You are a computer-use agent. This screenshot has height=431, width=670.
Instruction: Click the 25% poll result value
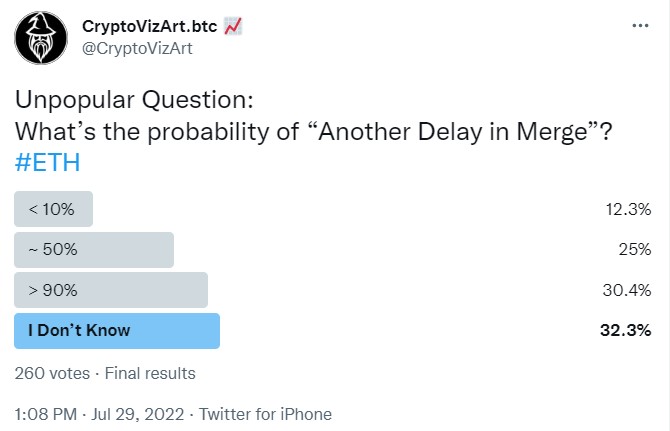point(639,250)
